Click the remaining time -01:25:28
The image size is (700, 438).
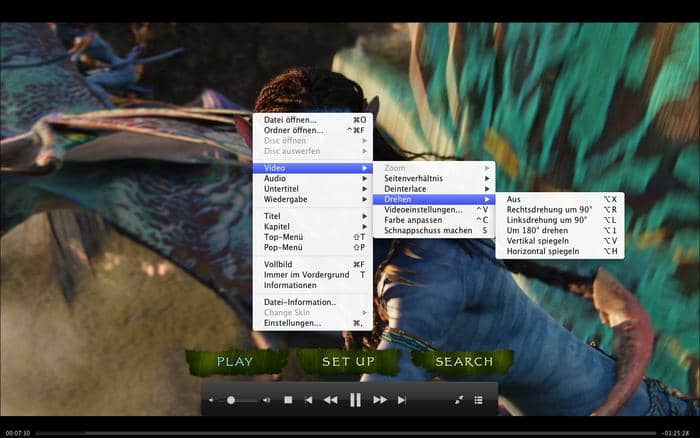pos(675,433)
